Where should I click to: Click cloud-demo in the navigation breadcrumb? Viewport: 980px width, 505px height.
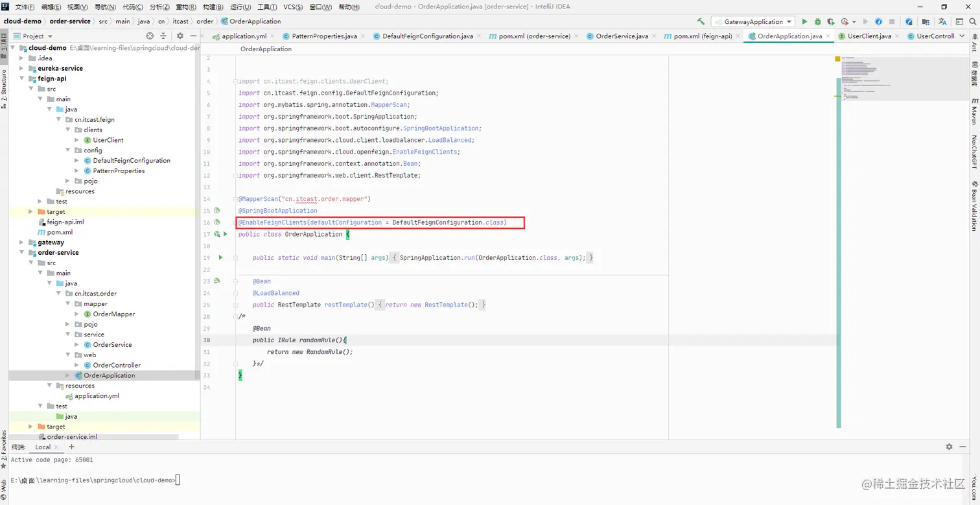point(22,21)
